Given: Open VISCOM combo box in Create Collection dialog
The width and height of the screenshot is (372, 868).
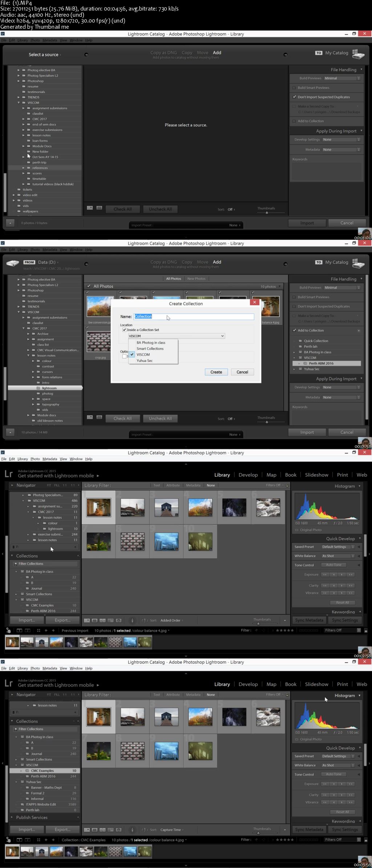Looking at the screenshot, I should [177, 336].
